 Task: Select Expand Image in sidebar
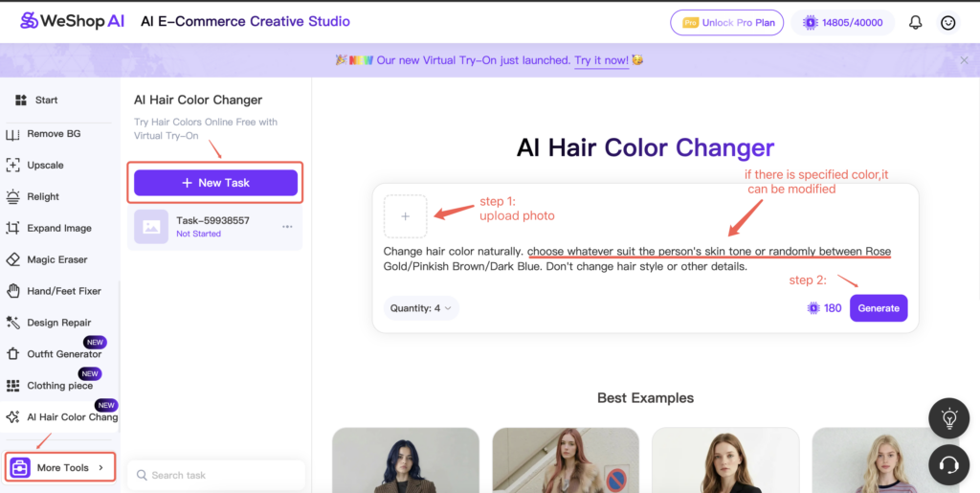click(x=59, y=228)
